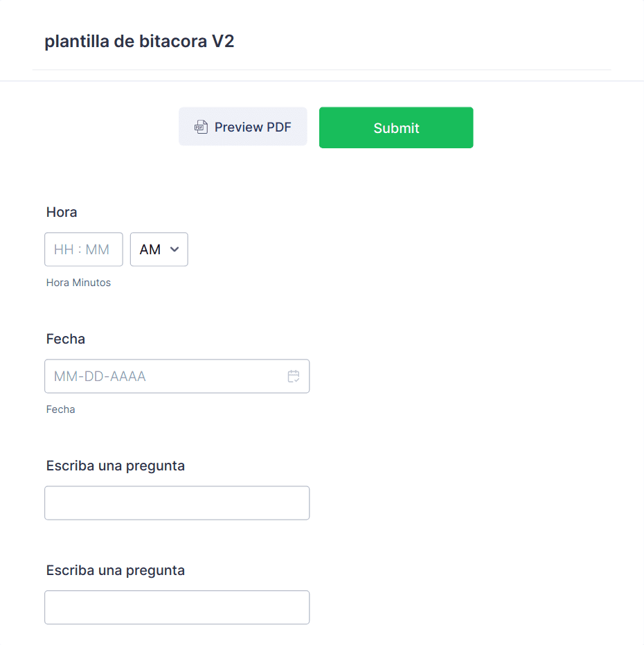Click the Hora field label

tap(62, 212)
